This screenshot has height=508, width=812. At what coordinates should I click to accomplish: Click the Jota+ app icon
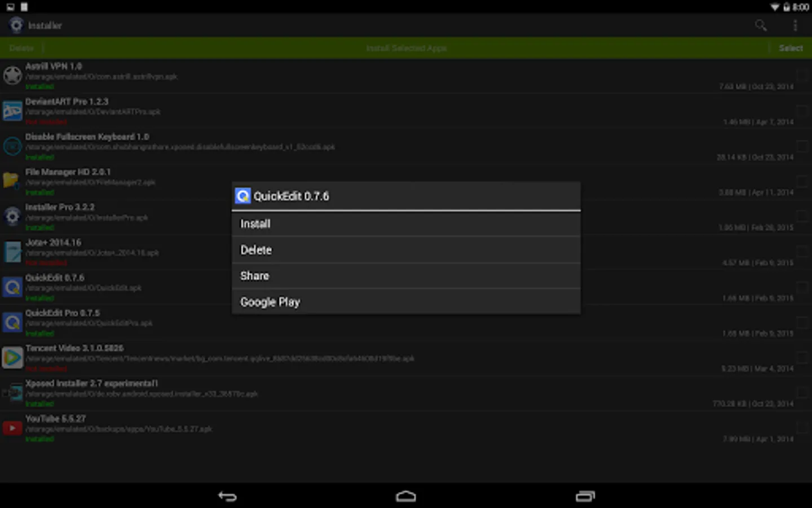12,252
